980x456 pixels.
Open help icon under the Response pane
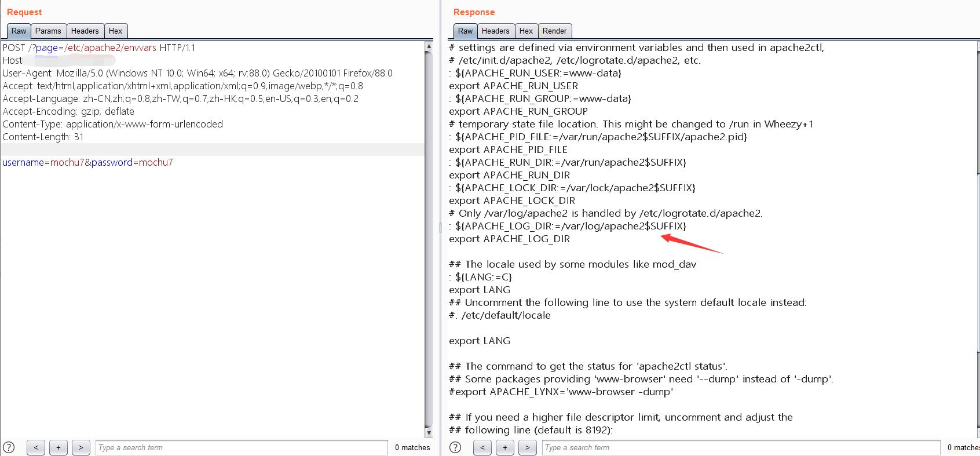click(455, 447)
